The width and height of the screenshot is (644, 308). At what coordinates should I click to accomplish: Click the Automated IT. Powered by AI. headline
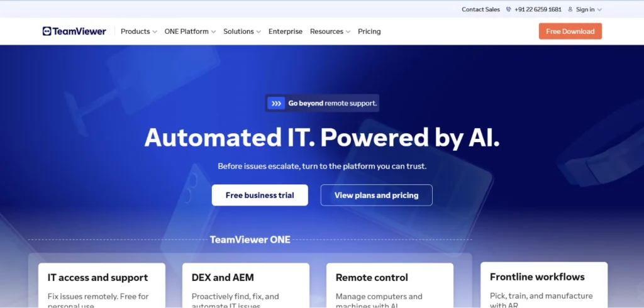click(x=322, y=137)
